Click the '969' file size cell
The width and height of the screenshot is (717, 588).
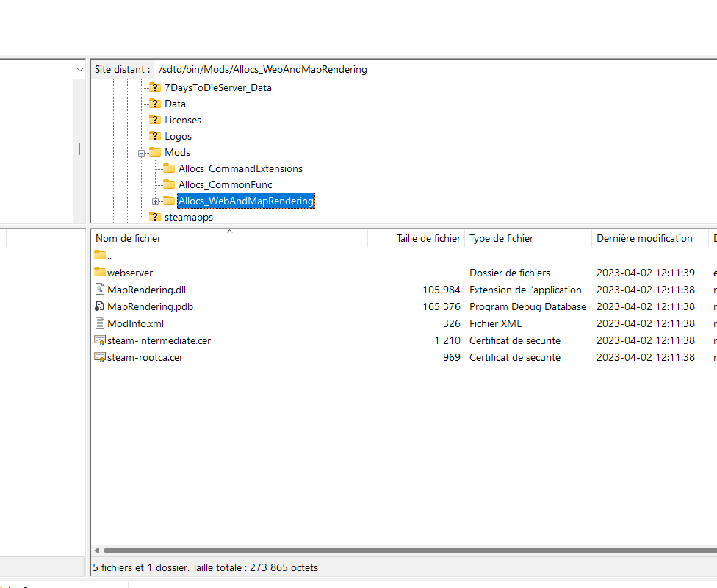point(451,357)
